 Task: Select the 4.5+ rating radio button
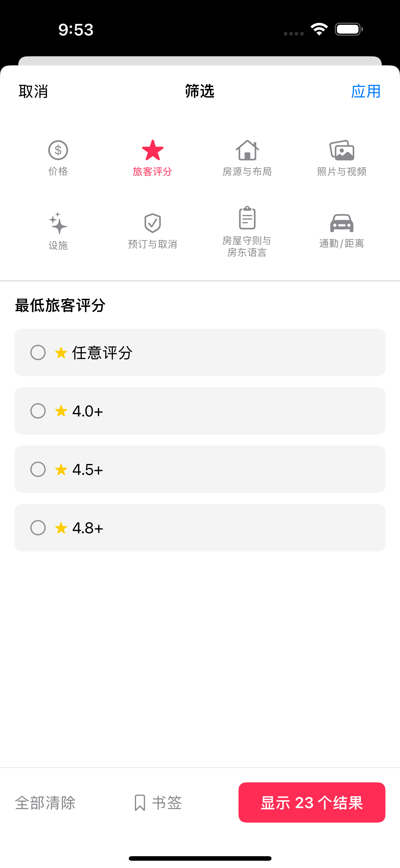coord(38,469)
